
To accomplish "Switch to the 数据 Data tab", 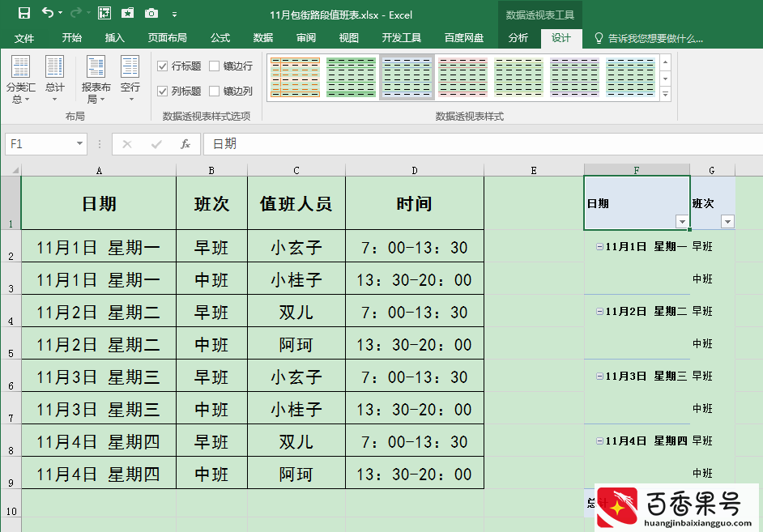I will [x=263, y=38].
